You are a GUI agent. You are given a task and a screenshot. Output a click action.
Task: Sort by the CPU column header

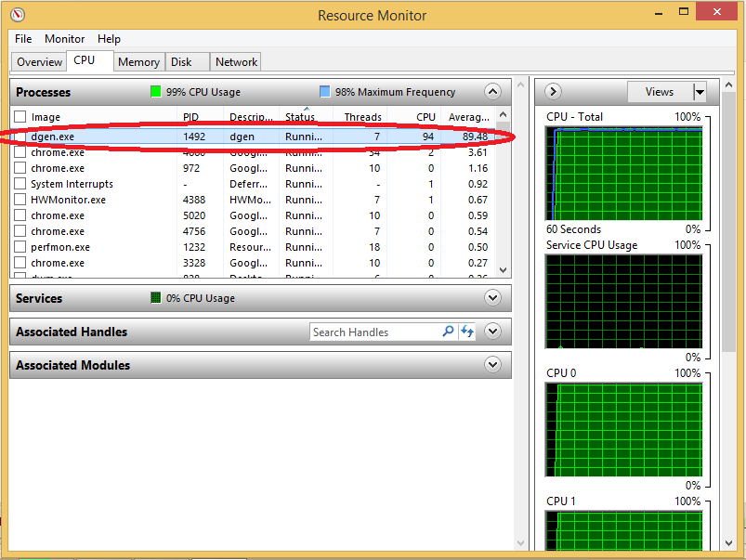425,117
